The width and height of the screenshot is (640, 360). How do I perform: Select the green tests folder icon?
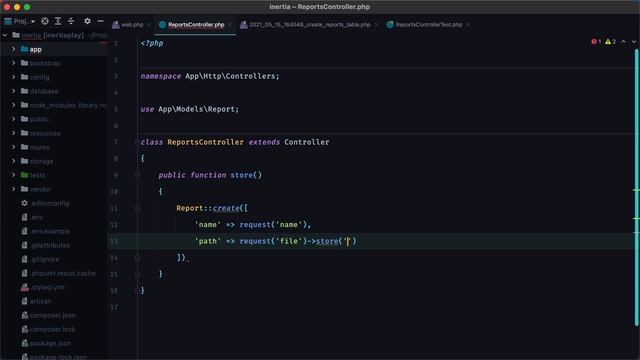24,175
